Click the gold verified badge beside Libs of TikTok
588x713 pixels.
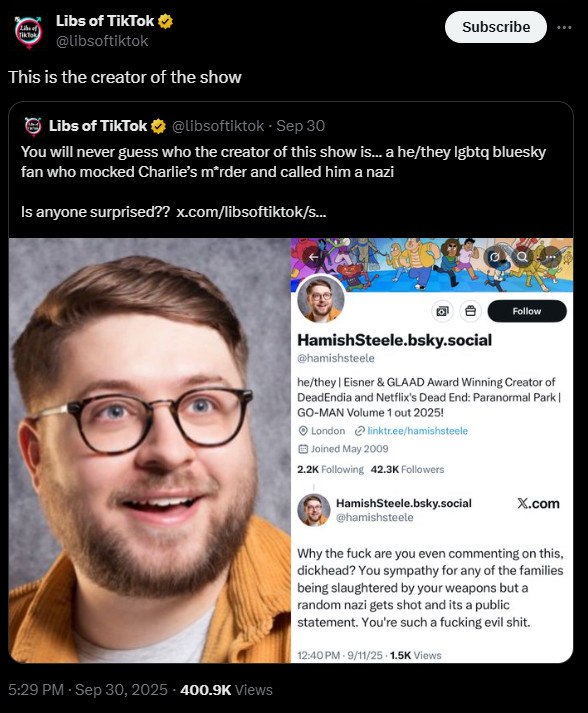pyautogui.click(x=165, y=21)
